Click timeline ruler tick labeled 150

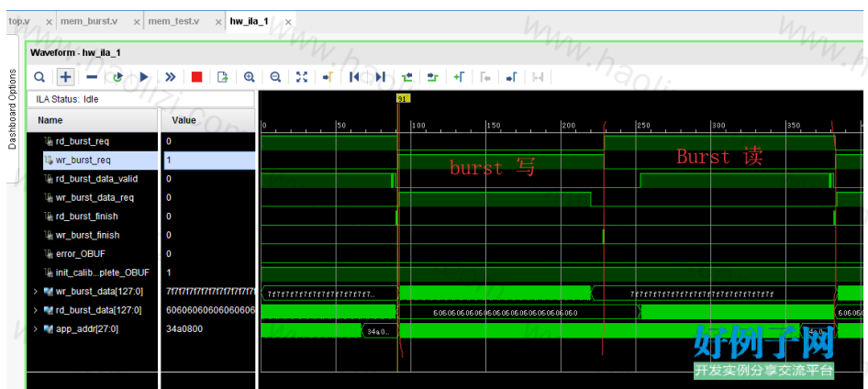click(x=494, y=126)
